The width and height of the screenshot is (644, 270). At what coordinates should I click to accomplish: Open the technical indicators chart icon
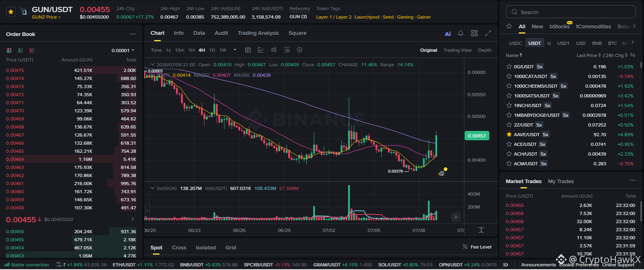click(261, 50)
